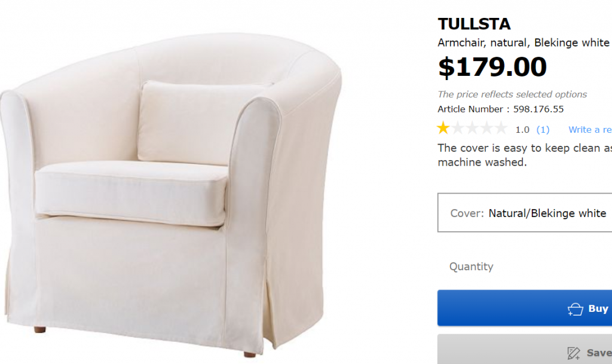Image resolution: width=612 pixels, height=364 pixels.
Task: Click the pencil list icon on Save button
Action: tap(574, 353)
